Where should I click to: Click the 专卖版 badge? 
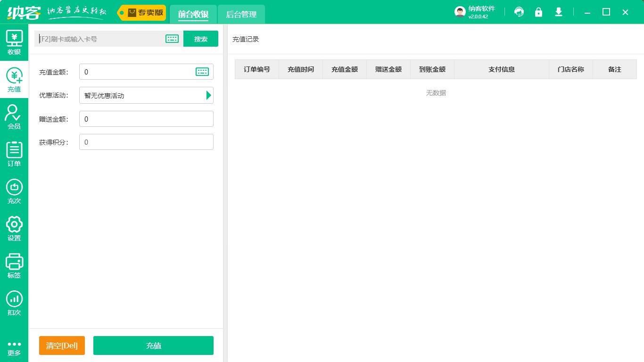tap(141, 13)
